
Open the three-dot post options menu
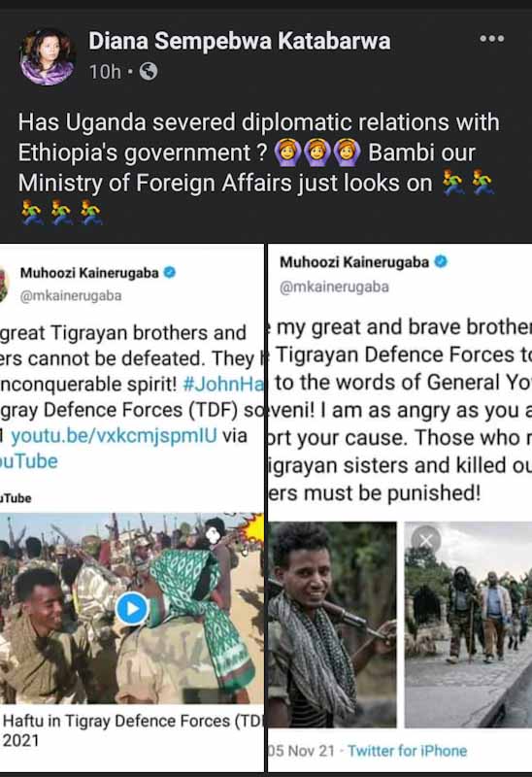click(x=492, y=39)
